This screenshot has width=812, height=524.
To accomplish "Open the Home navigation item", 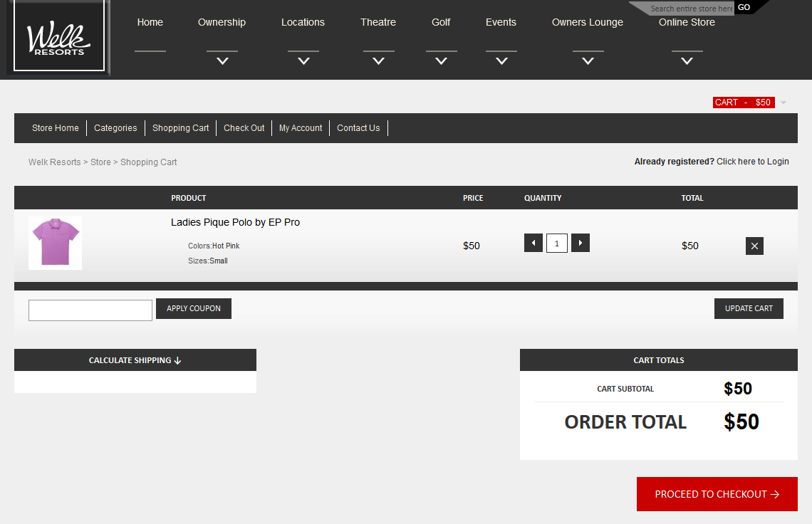I will pyautogui.click(x=150, y=23).
